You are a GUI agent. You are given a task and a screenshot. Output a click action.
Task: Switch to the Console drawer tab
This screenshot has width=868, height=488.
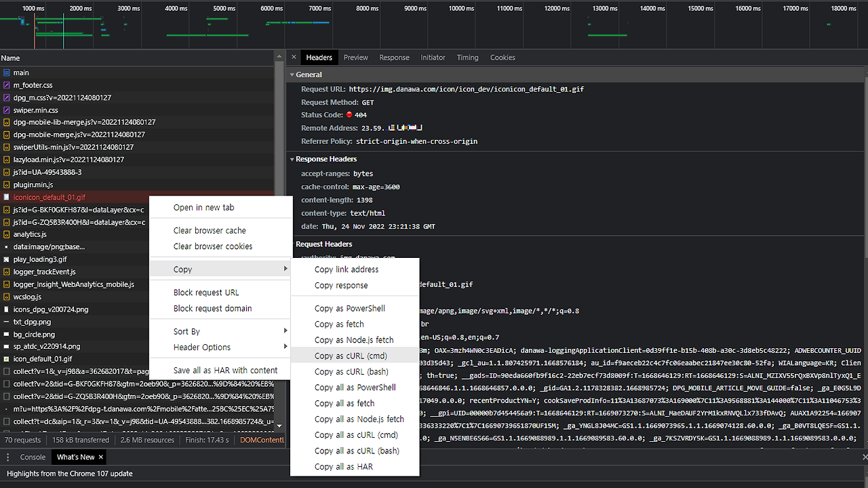click(33, 457)
